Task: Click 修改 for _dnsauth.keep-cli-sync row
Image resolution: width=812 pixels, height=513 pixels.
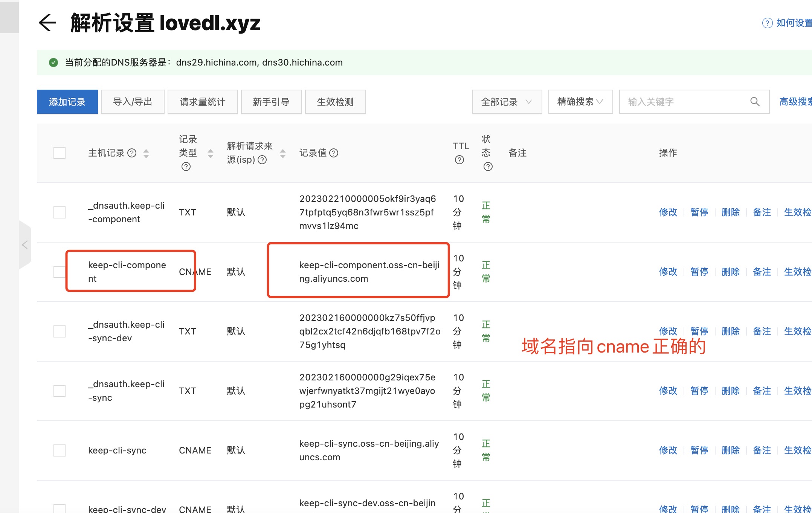Action: pos(668,391)
